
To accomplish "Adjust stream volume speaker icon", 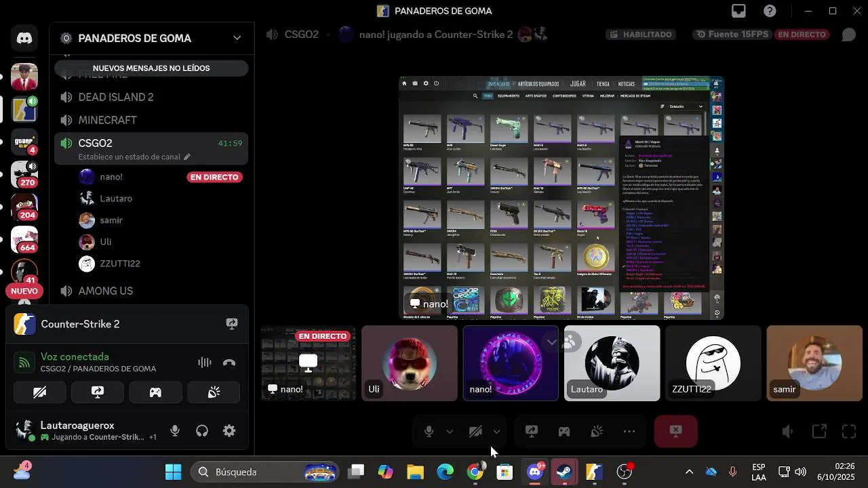I will click(787, 431).
